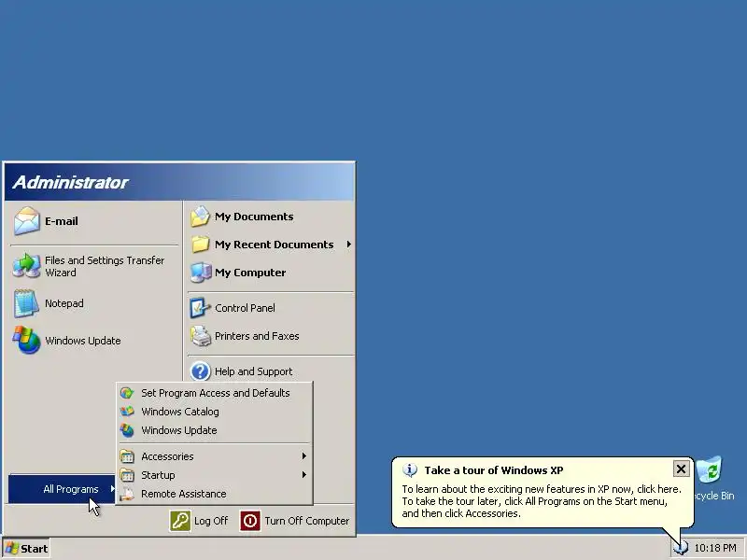This screenshot has width=747, height=560.
Task: Click the Windows Catalog icon
Action: tap(127, 412)
